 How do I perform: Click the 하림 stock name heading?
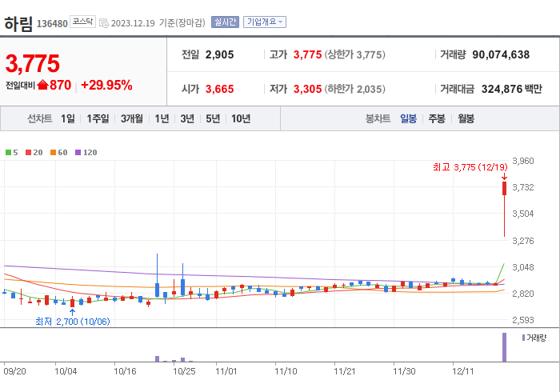[x=18, y=23]
